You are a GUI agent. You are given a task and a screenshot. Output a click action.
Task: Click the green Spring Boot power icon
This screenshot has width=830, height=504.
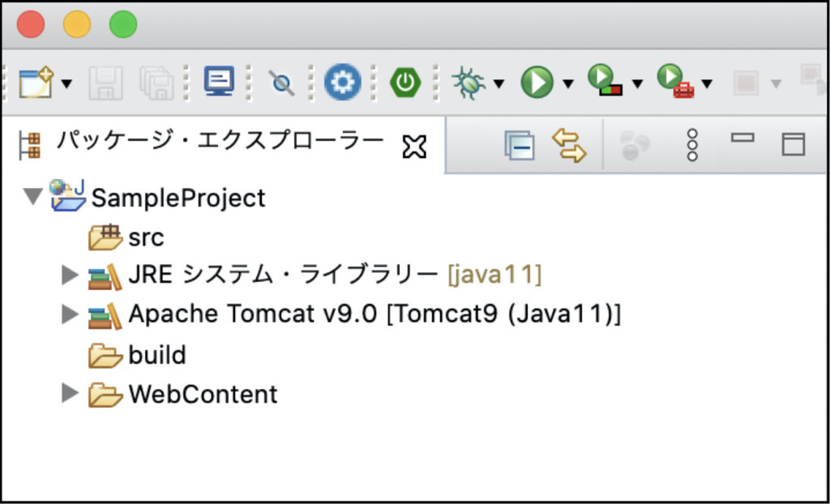coord(404,83)
